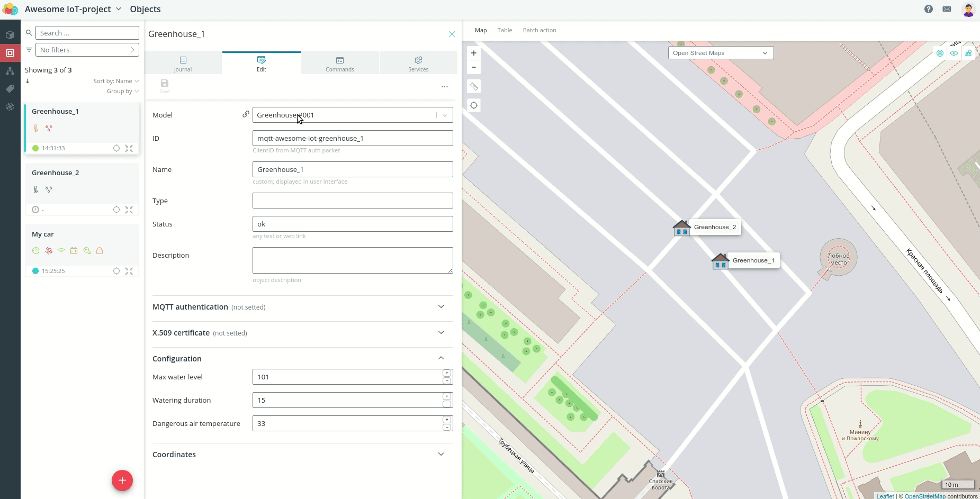Open the tag icon in left sidebar

click(x=10, y=89)
